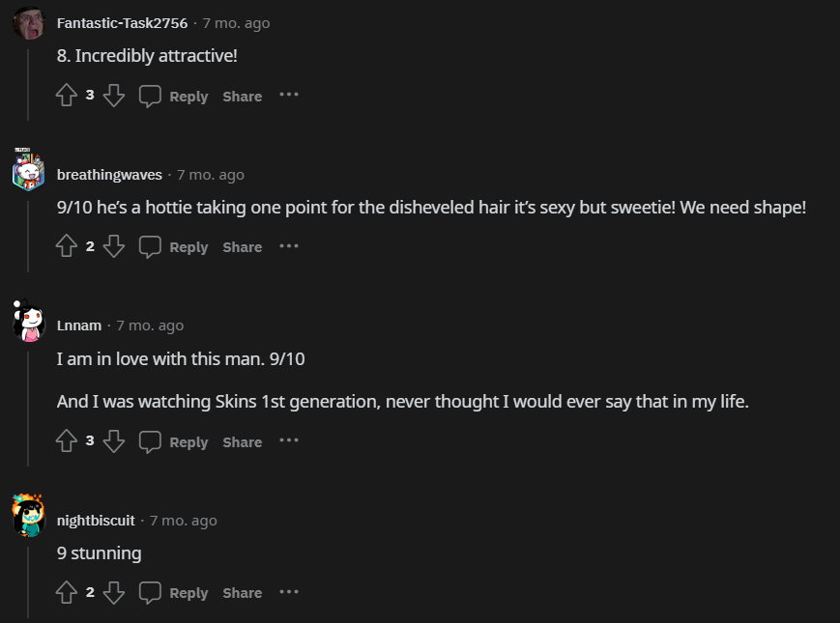Upvote Fantastic-Task2756's comment

67,96
